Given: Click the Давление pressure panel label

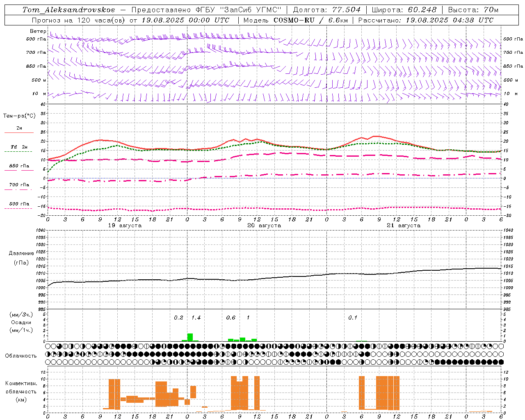Looking at the screenshot, I should tap(21, 253).
